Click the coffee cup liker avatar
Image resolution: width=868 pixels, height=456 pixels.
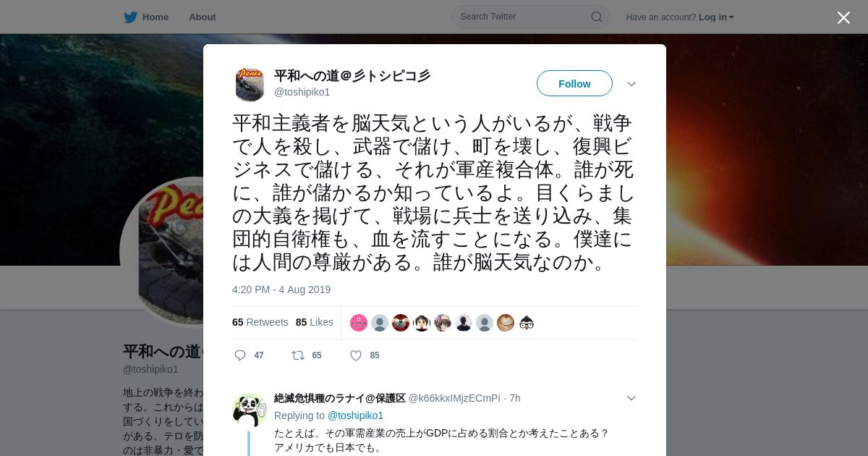click(506, 323)
